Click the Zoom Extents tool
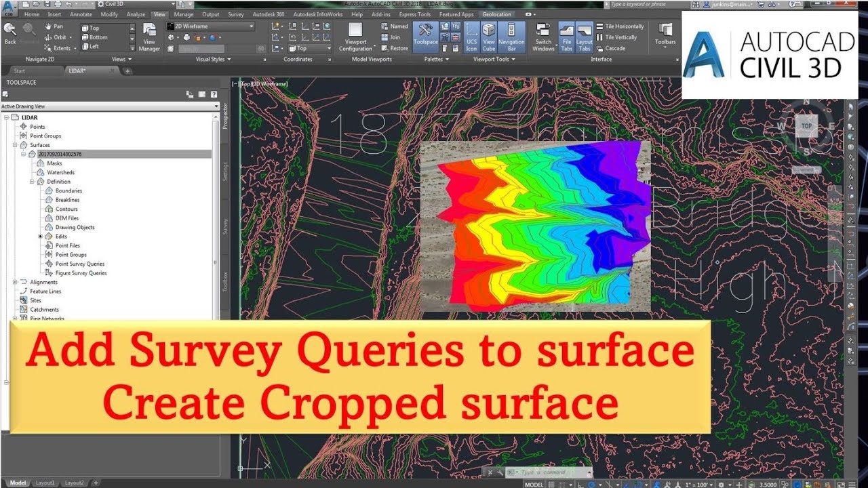The height and width of the screenshot is (488, 868). [57, 48]
